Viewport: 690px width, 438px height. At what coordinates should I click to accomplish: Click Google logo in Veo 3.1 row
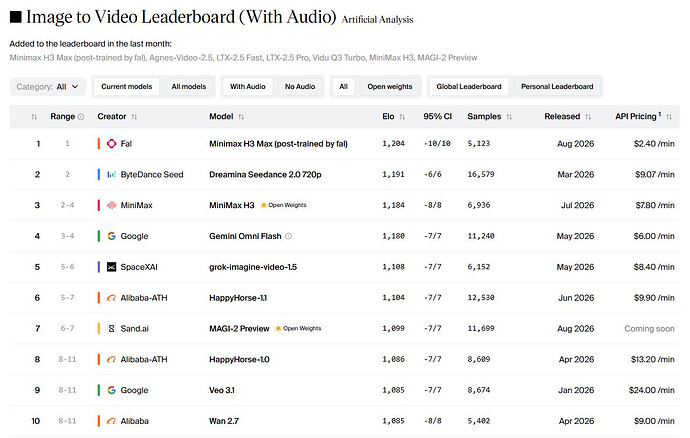(x=112, y=390)
